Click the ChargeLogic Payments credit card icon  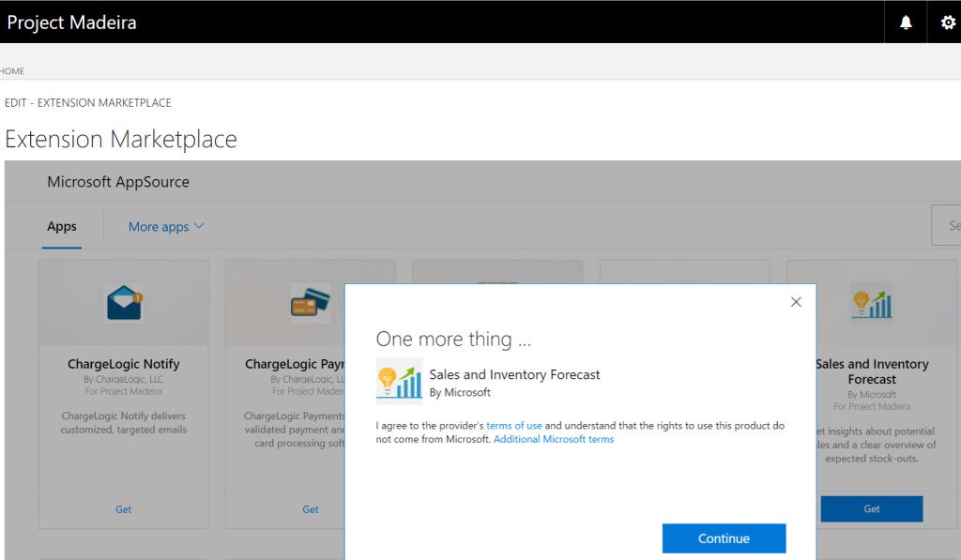(x=310, y=303)
